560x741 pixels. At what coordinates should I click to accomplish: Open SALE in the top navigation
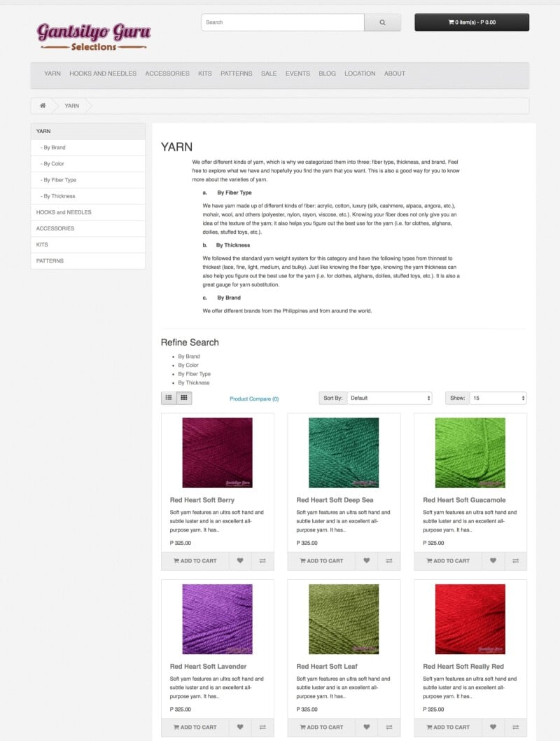[269, 74]
